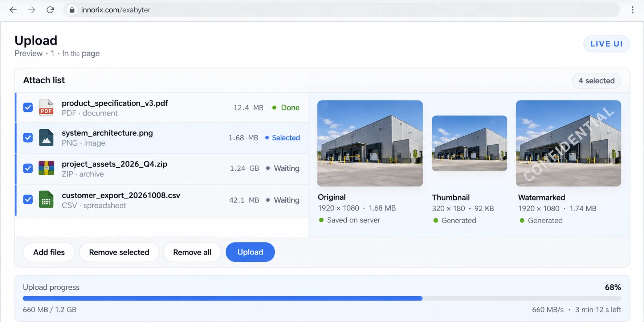The height and width of the screenshot is (322, 644).
Task: Click the 4 selected counter pill
Action: click(x=596, y=81)
